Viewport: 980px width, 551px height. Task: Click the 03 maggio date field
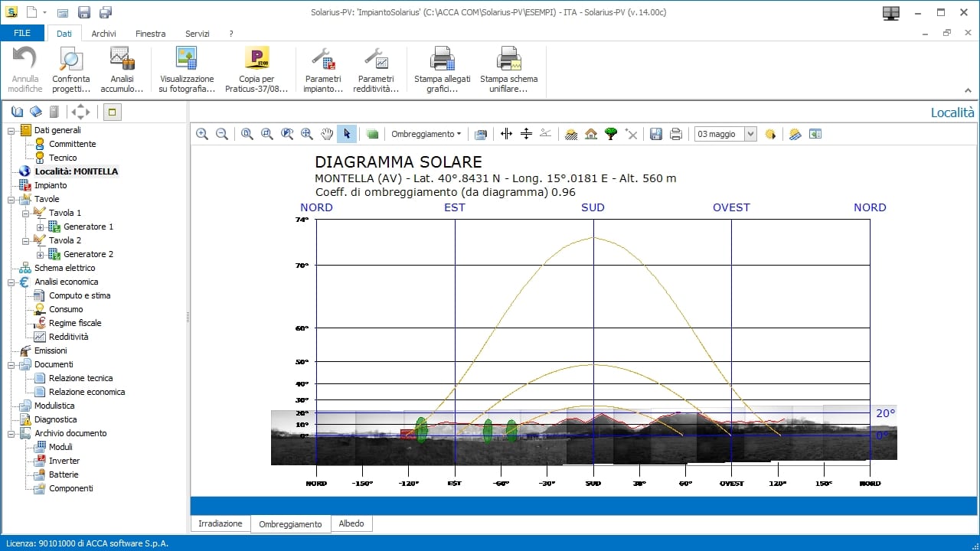719,134
